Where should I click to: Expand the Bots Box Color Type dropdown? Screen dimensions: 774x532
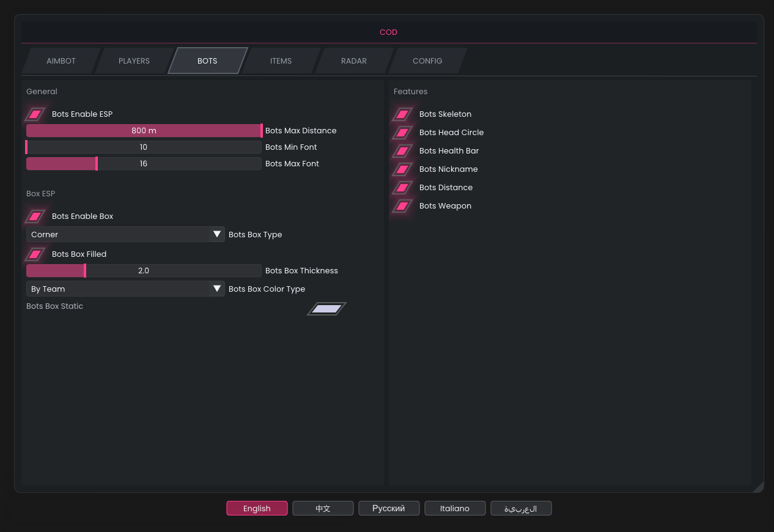pyautogui.click(x=125, y=289)
